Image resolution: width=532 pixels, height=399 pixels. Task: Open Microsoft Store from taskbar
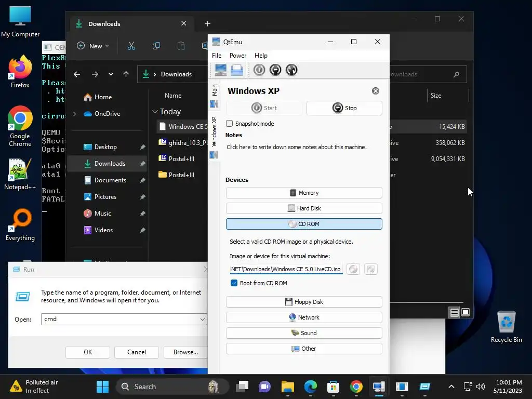click(x=333, y=387)
